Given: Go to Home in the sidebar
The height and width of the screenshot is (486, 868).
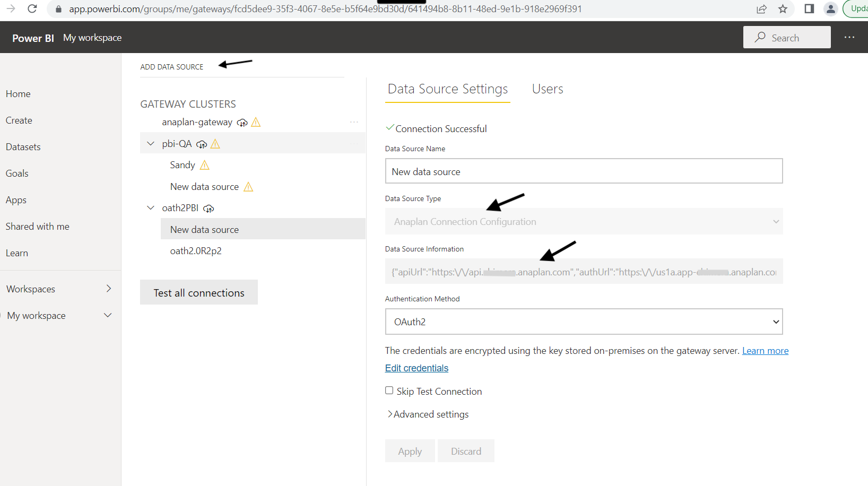Looking at the screenshot, I should [x=18, y=94].
